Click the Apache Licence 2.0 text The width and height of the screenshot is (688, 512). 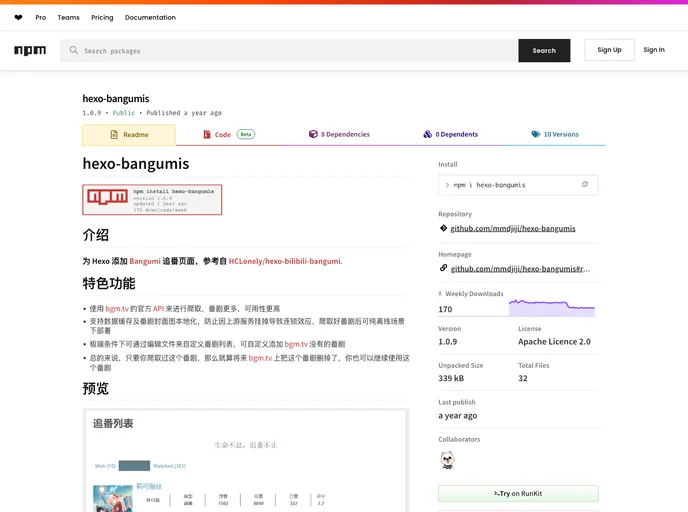[554, 341]
